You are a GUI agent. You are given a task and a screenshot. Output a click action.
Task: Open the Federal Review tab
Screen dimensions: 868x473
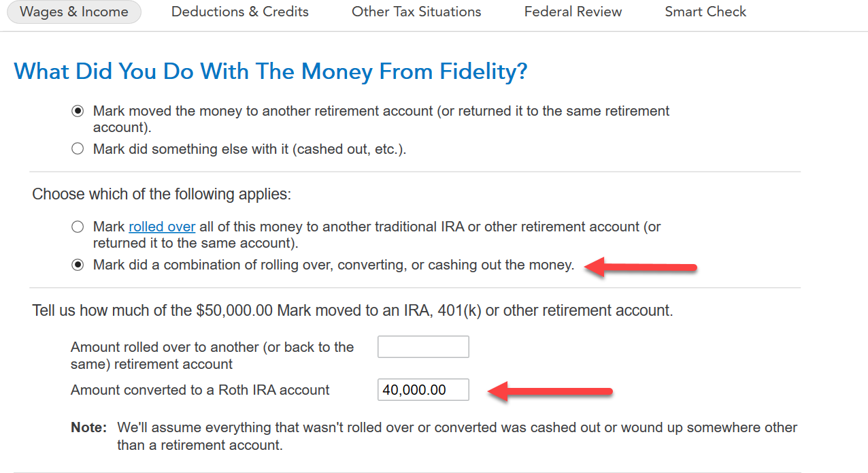(x=573, y=12)
